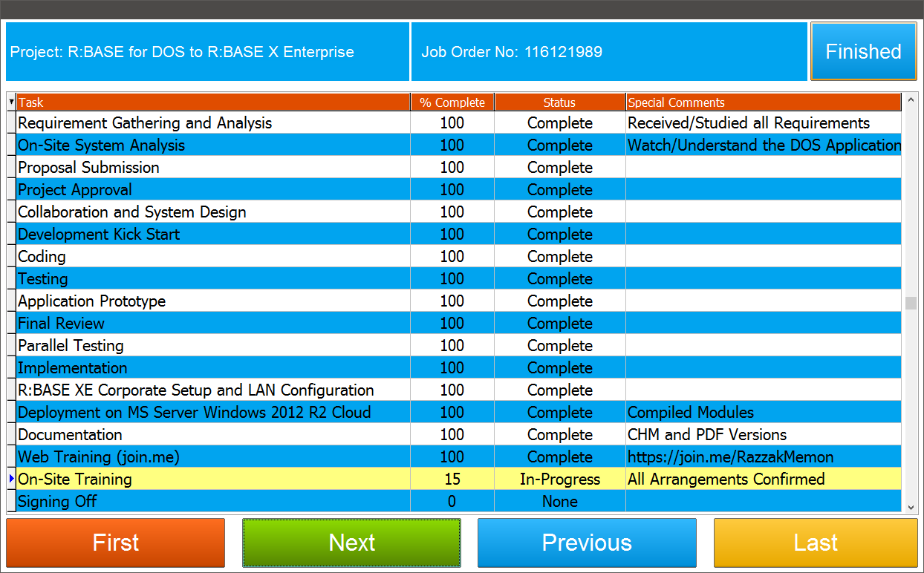The image size is (924, 573).
Task: Click the 15 percent complete cell
Action: pyautogui.click(x=452, y=479)
